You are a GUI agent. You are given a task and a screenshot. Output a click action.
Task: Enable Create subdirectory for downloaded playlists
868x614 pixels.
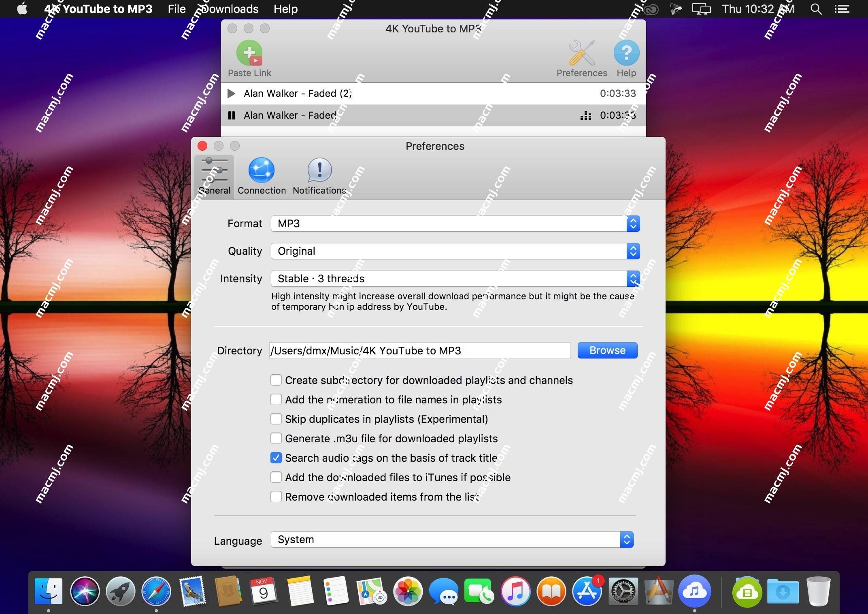click(x=276, y=380)
